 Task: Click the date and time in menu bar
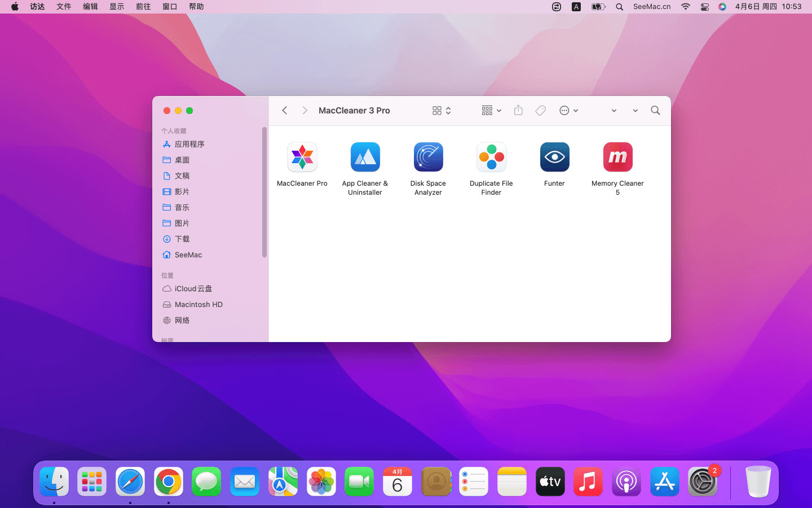point(768,7)
